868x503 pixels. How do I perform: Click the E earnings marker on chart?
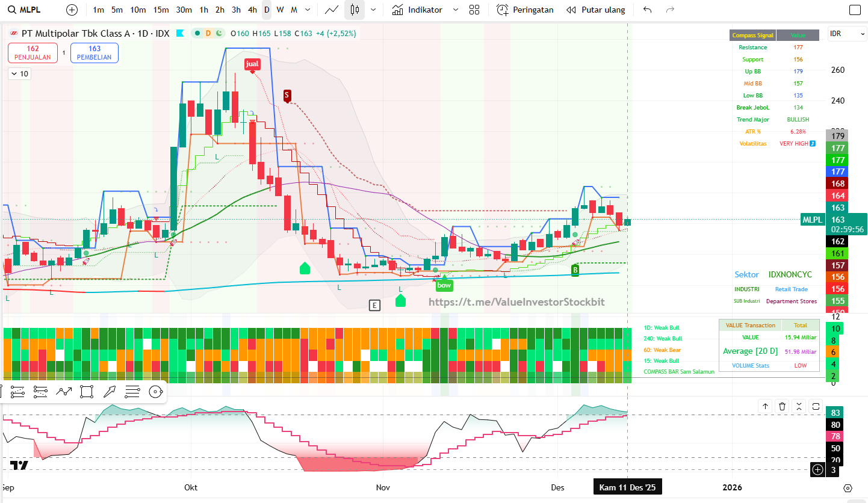[374, 305]
